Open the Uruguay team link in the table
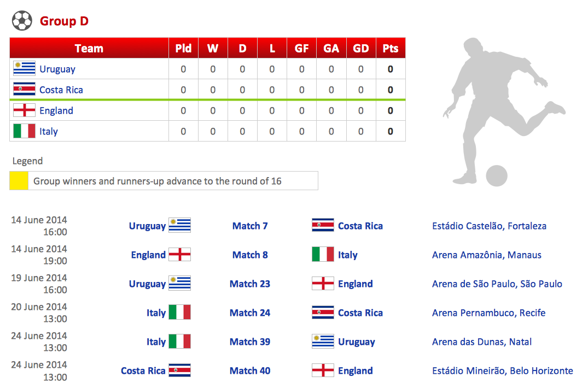588x388 pixels. coord(57,69)
